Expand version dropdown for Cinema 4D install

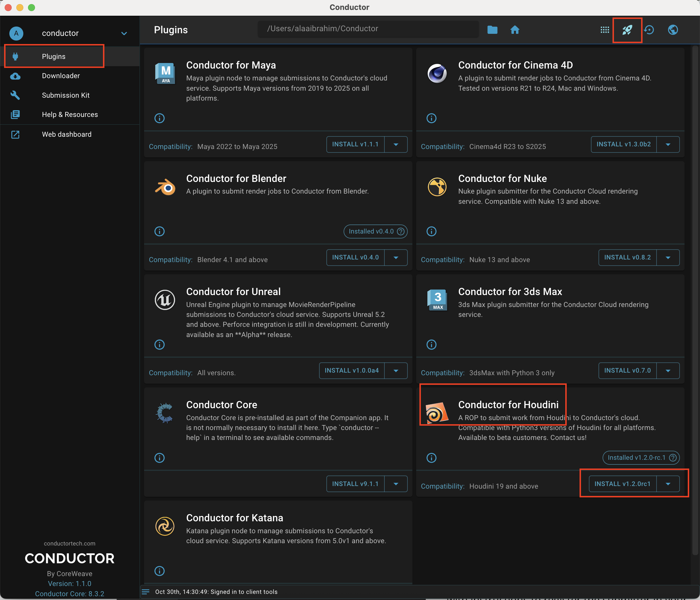668,145
